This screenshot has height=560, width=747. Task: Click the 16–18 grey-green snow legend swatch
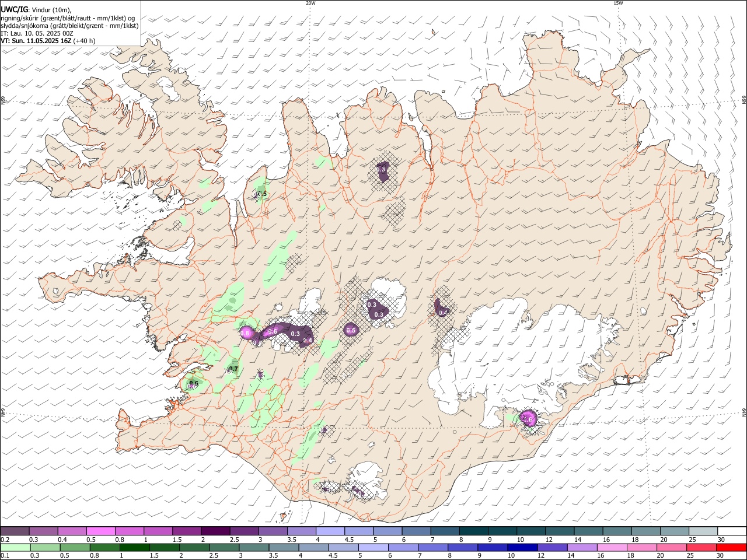617,531
